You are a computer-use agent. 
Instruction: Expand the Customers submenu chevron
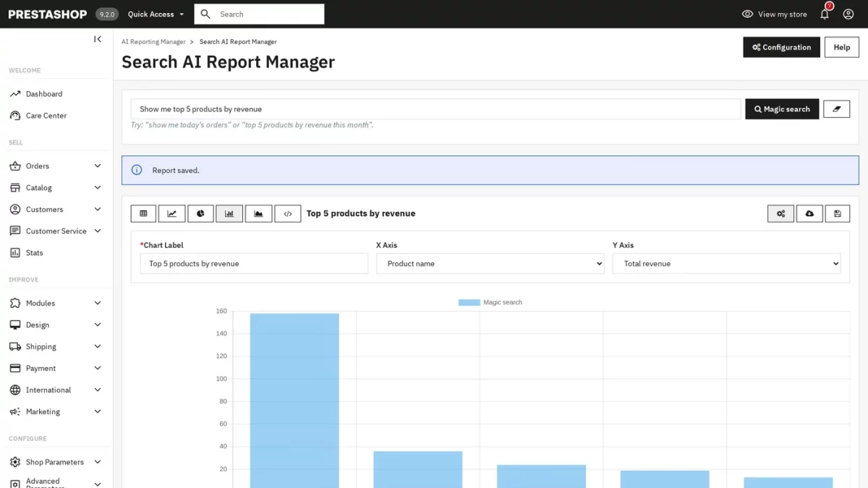[98, 210]
